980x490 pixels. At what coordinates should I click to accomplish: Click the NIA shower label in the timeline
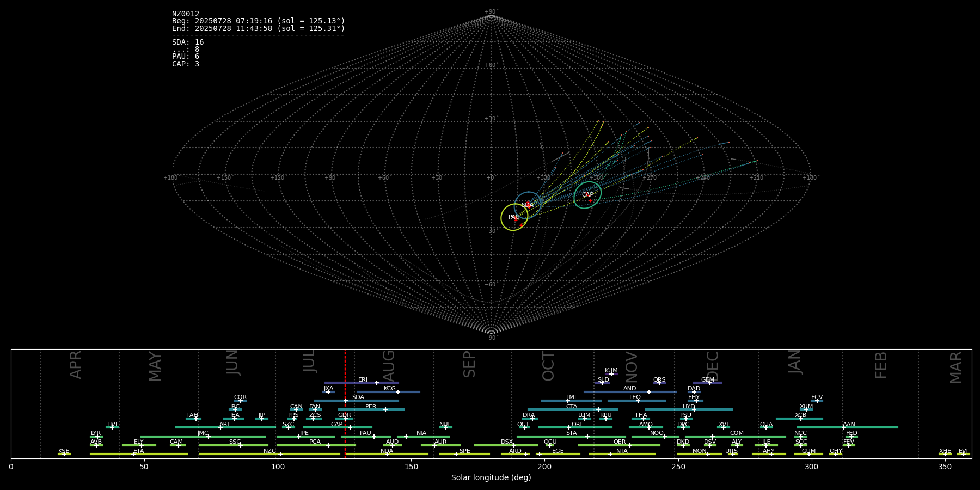click(x=421, y=433)
